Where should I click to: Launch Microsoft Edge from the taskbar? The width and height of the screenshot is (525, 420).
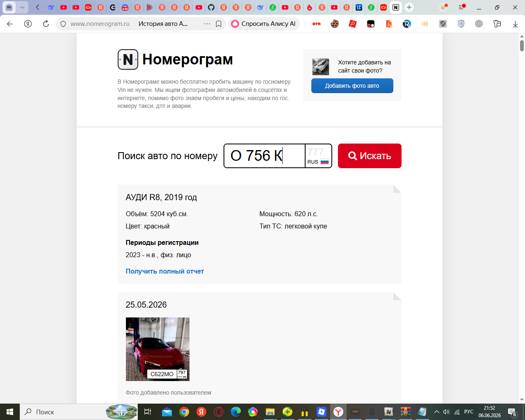[x=236, y=412]
